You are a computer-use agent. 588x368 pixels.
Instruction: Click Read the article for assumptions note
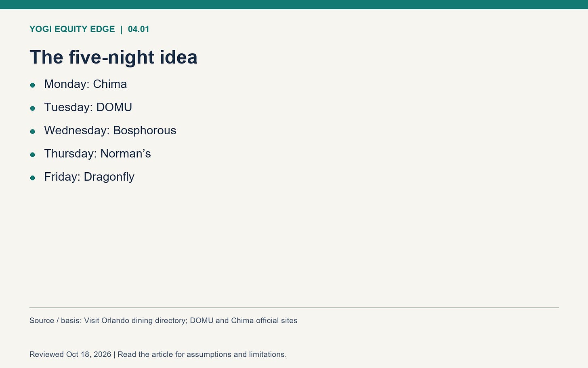click(x=202, y=355)
